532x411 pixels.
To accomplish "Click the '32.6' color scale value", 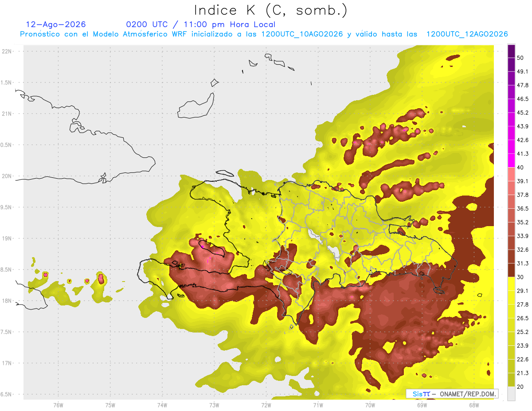I will point(523,250).
